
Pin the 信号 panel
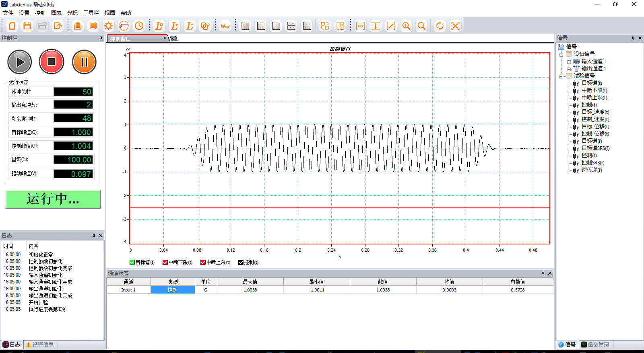pyautogui.click(x=633, y=38)
